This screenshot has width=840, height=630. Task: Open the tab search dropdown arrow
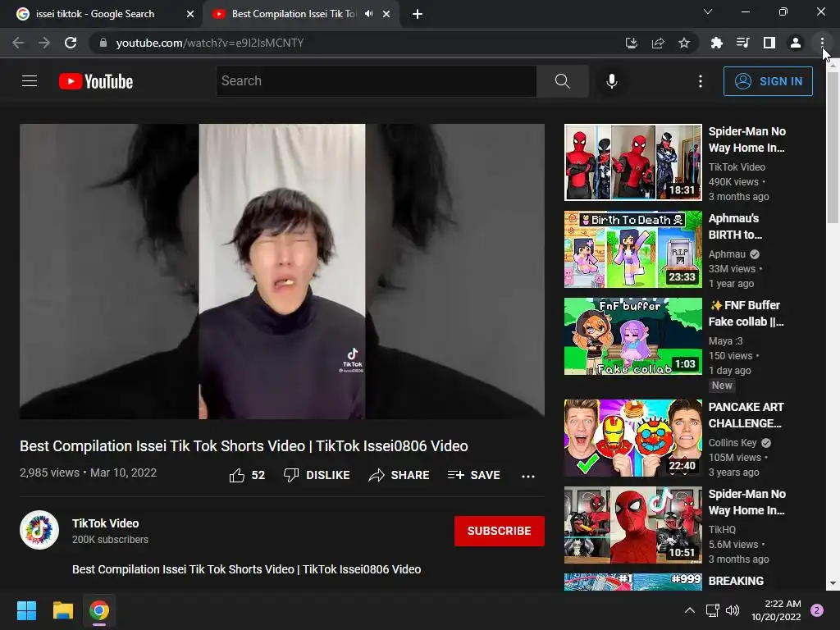click(708, 11)
